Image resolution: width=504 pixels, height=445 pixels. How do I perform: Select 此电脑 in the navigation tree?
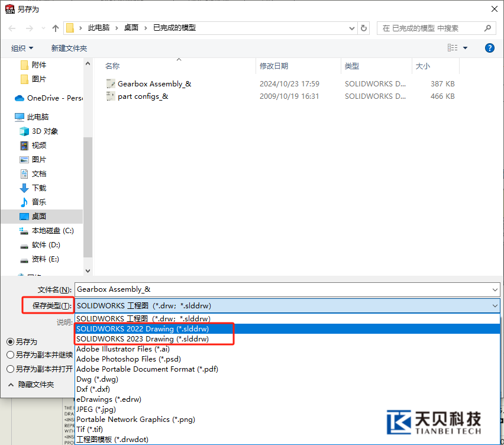point(31,117)
